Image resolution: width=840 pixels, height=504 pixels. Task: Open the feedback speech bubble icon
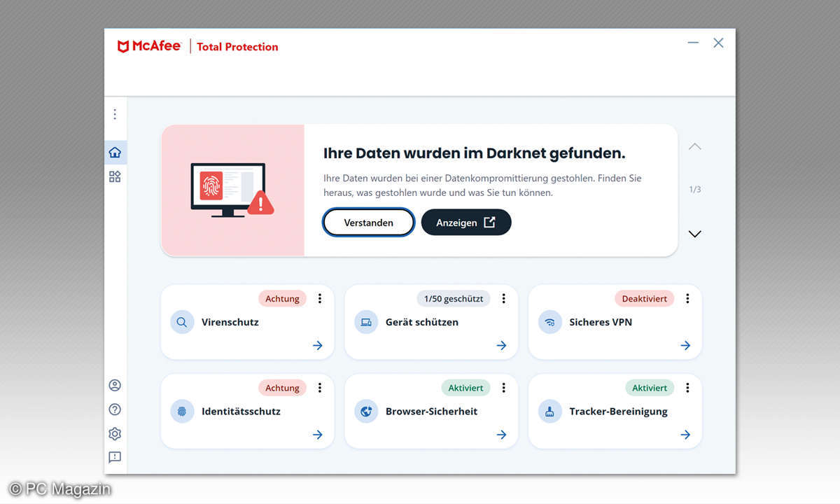[115, 457]
